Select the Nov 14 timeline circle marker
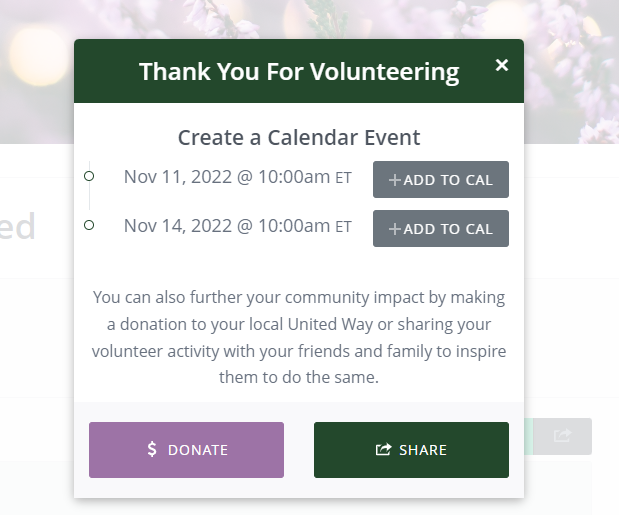 (x=89, y=225)
